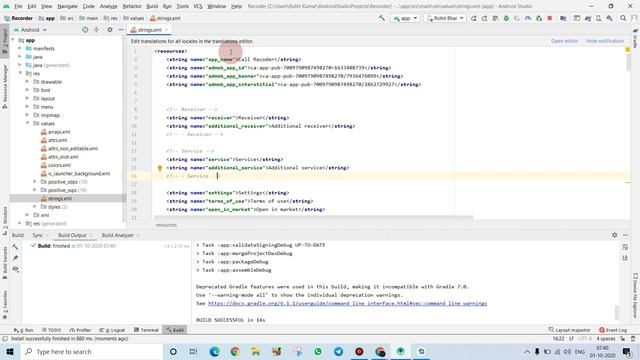Open the Event Log

point(613,330)
